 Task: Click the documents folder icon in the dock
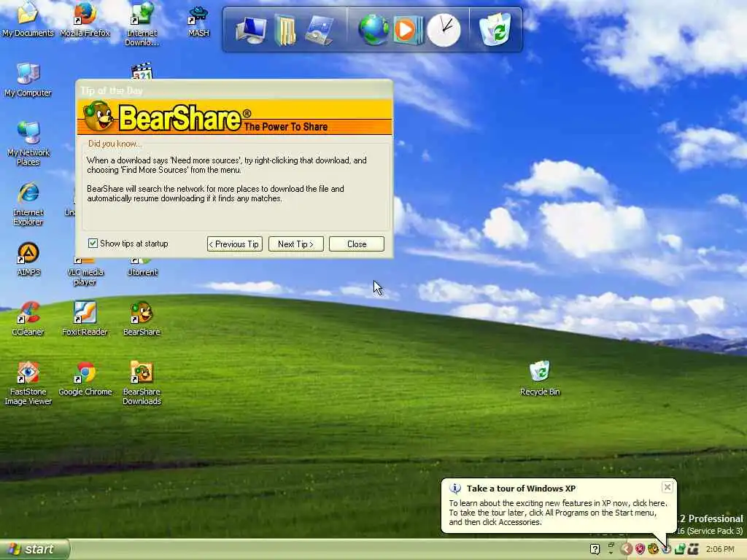(285, 30)
